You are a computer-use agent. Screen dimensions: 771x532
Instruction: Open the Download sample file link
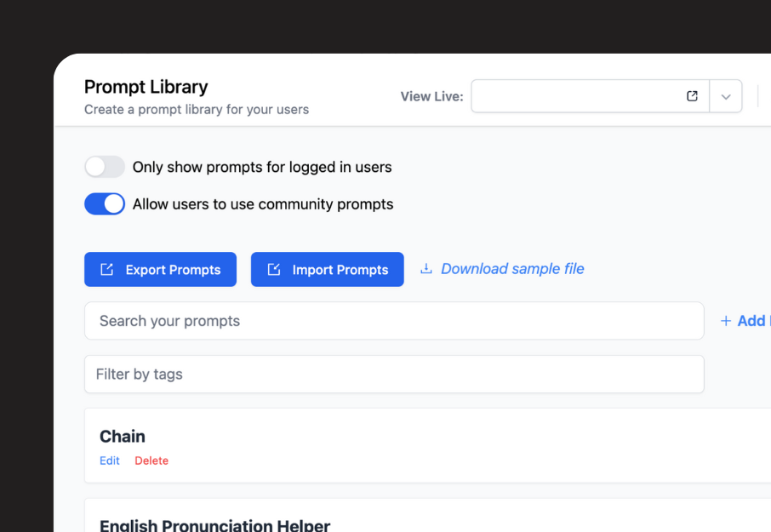(512, 268)
